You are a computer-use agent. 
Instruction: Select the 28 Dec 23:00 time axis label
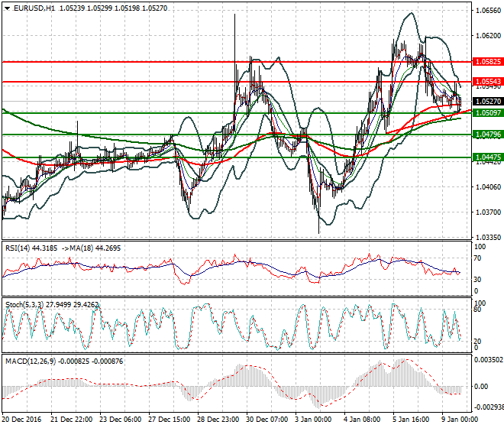(x=218, y=420)
